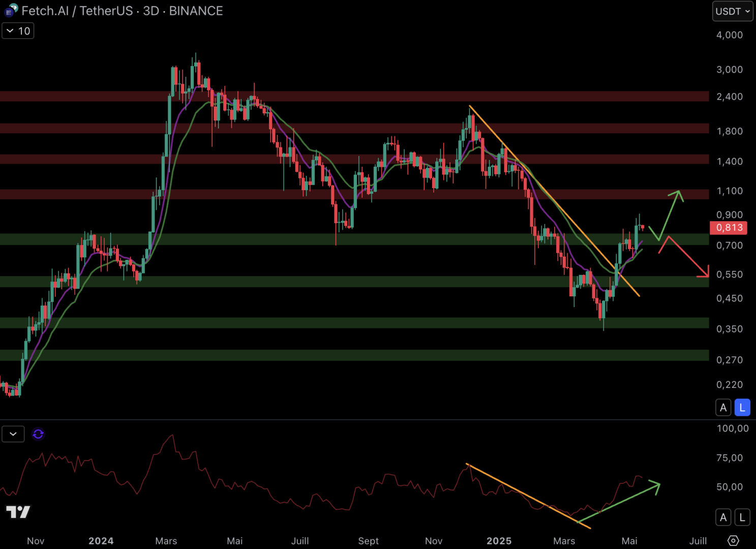Image resolution: width=756 pixels, height=549 pixels.
Task: Click the 2,400 price axis label
Action: point(730,97)
